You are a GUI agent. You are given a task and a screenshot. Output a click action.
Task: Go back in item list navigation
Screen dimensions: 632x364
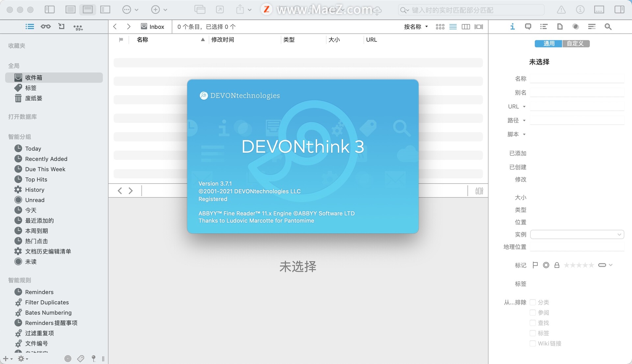pos(115,26)
